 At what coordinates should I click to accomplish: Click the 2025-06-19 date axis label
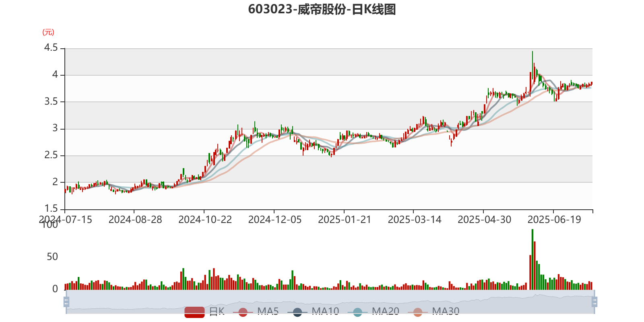click(x=555, y=220)
